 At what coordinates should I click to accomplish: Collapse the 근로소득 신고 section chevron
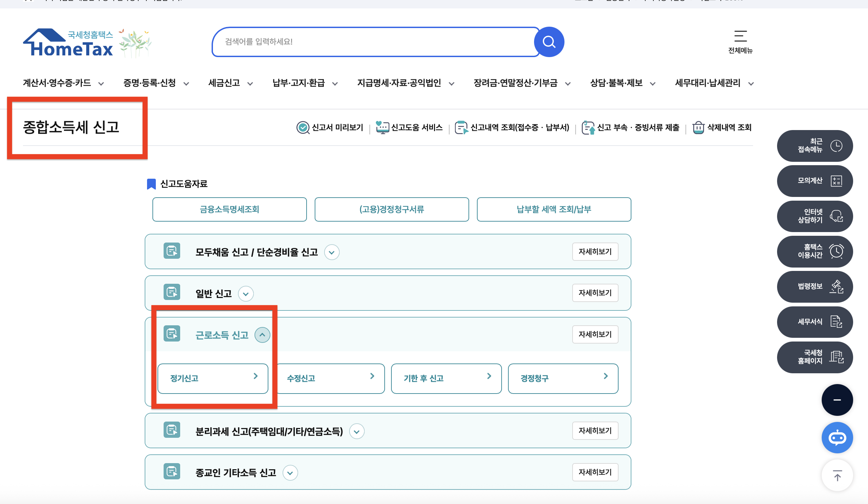pyautogui.click(x=262, y=335)
